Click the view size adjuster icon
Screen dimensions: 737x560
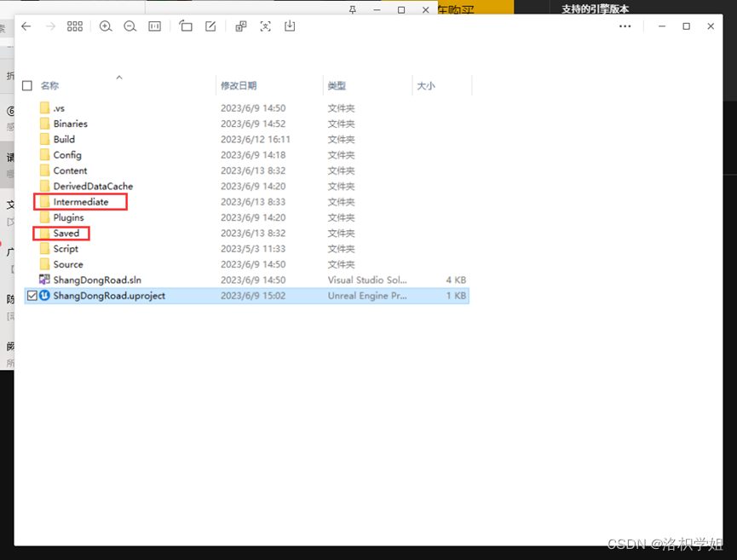(154, 26)
